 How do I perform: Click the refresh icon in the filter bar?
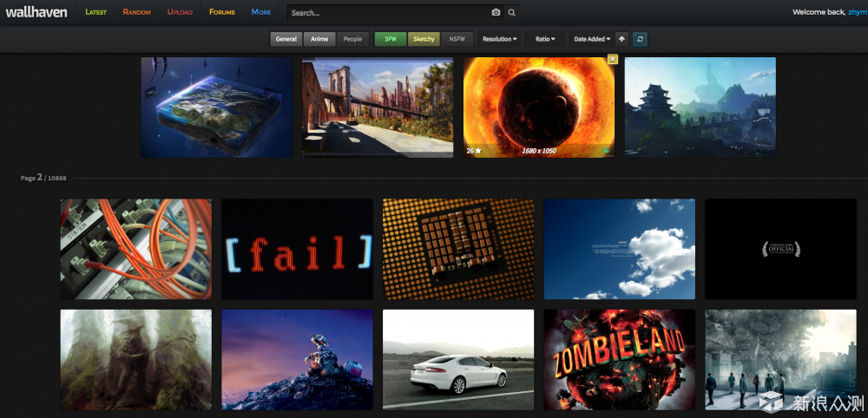coord(640,39)
